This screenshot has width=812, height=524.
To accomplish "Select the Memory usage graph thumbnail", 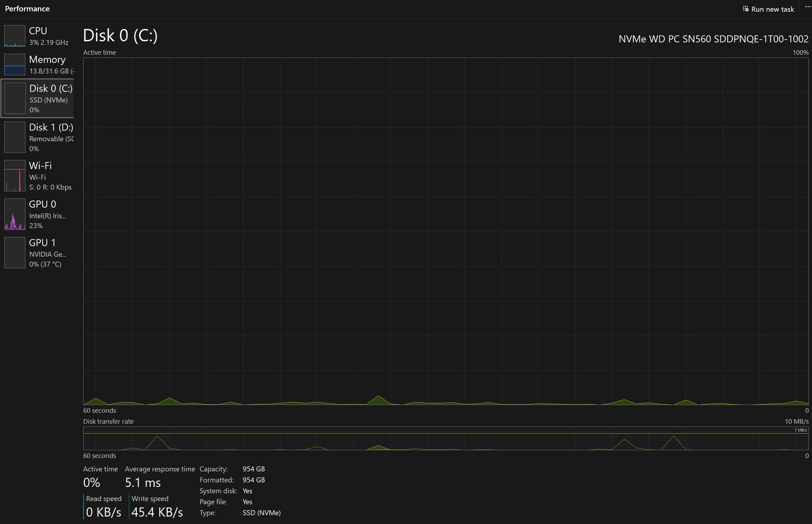I will 15,65.
